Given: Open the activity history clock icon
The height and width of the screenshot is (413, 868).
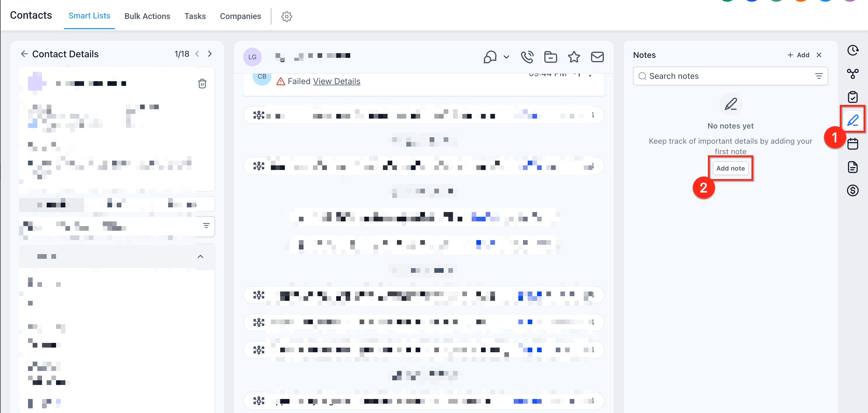Looking at the screenshot, I should (853, 50).
